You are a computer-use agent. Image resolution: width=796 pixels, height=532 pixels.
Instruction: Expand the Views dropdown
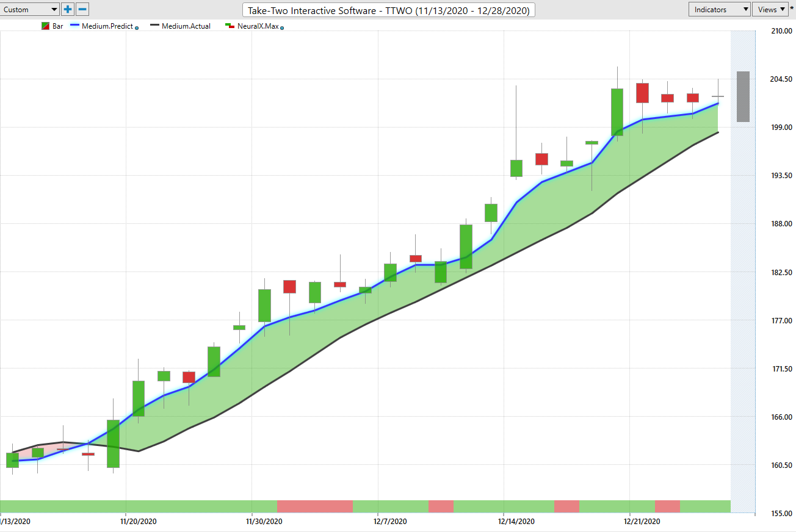click(x=770, y=10)
